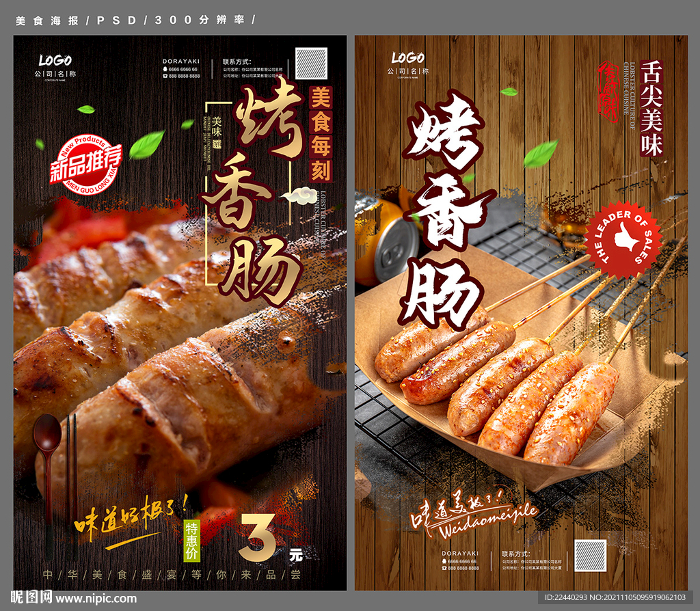Select the Weidaomeijile script text
Screen dimensions: 700x611
tap(488, 523)
